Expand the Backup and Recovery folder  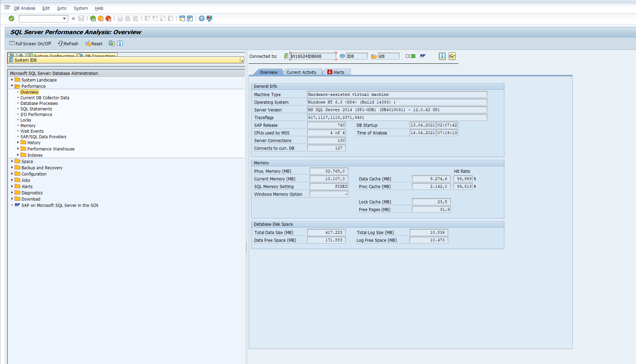[12, 168]
